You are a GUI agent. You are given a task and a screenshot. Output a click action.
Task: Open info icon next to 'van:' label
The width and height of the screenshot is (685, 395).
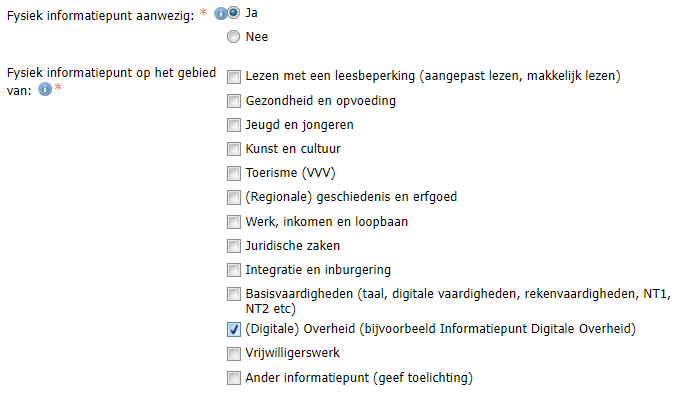tap(45, 89)
